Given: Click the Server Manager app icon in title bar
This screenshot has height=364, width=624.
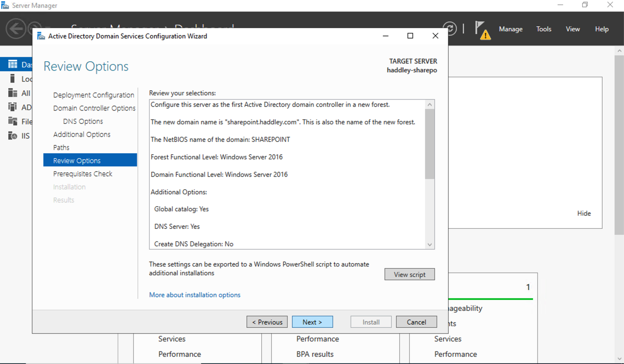Looking at the screenshot, I should pos(5,5).
